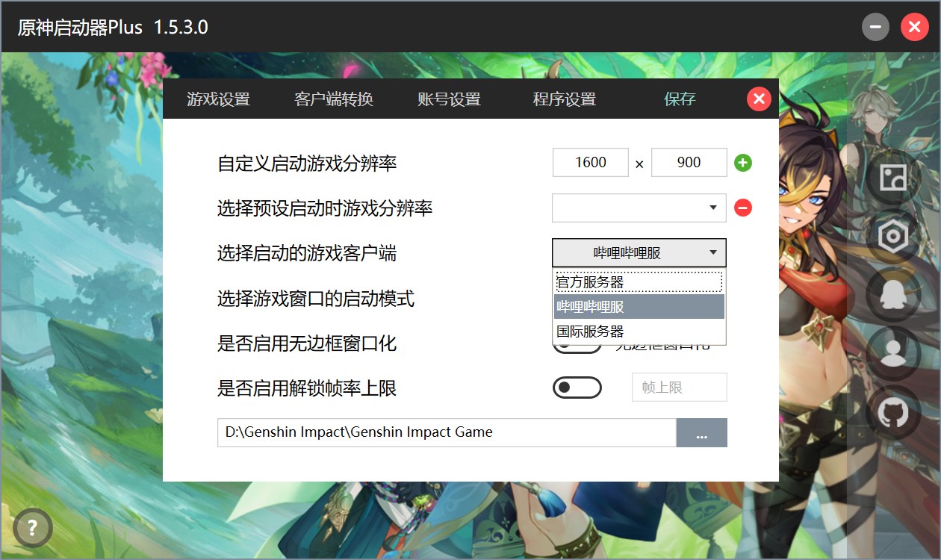Open the GitHub icon in sidebar
This screenshot has height=560, width=941.
click(892, 413)
